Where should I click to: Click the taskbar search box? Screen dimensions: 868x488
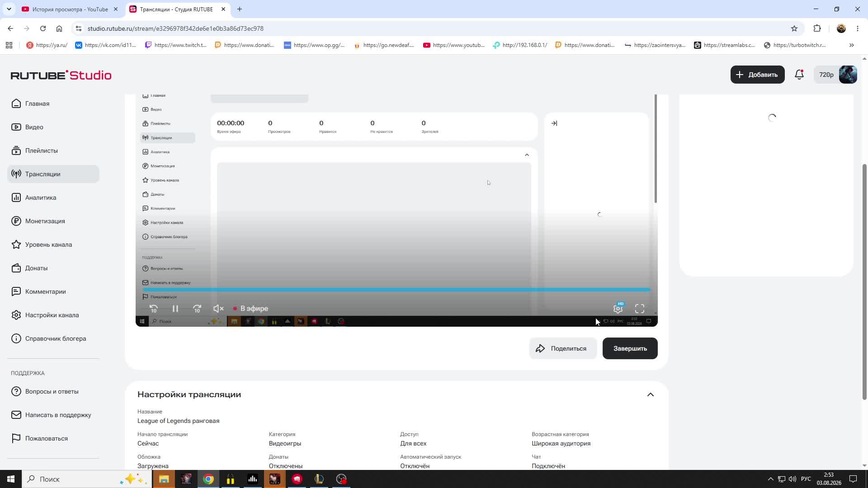coord(86,479)
